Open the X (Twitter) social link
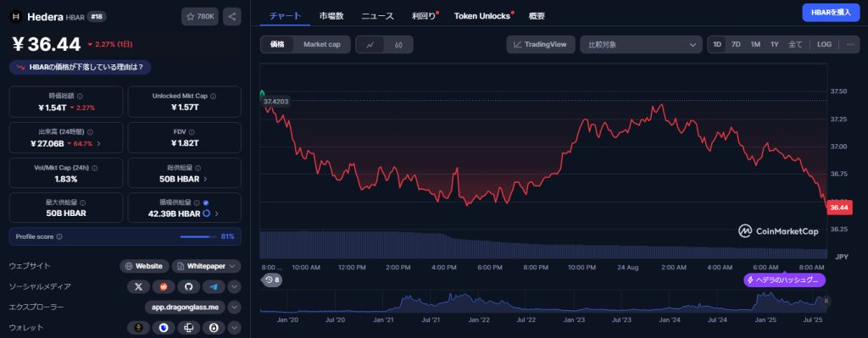The image size is (868, 338). [x=138, y=286]
